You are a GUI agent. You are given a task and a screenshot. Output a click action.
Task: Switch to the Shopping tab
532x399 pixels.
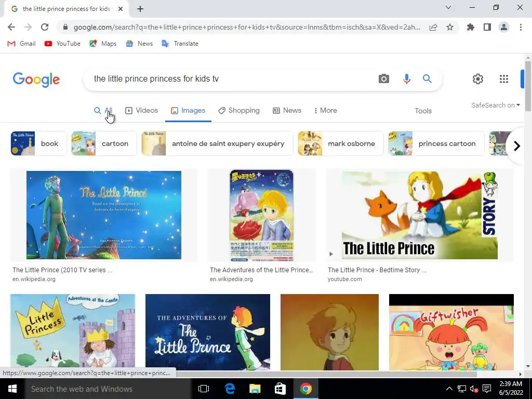(239, 111)
